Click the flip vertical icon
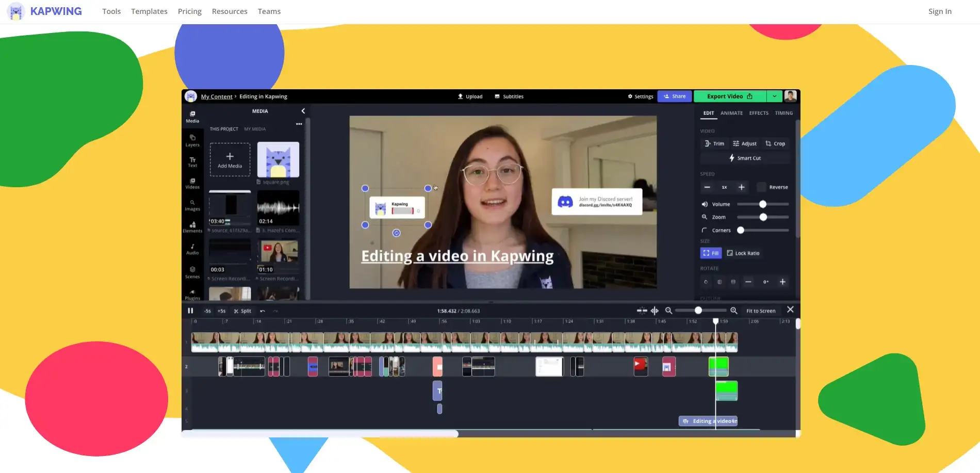This screenshot has height=473, width=980. 733,282
